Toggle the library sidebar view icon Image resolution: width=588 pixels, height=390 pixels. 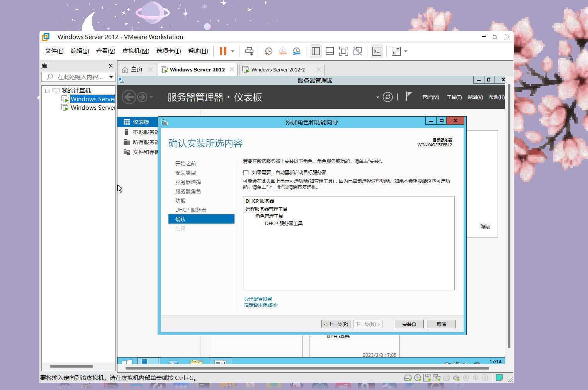click(x=316, y=51)
